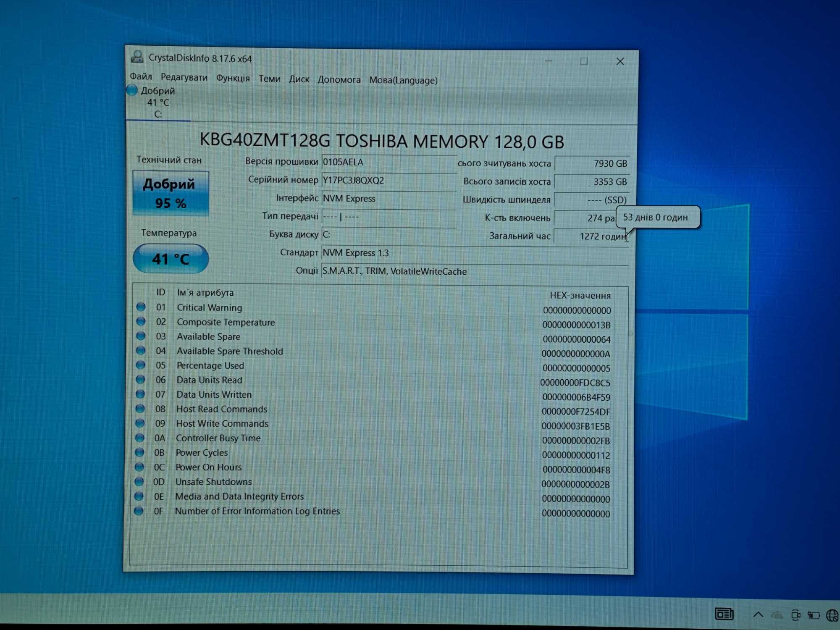Viewport: 840px width, 630px height.
Task: Click the ID column header
Action: 161,292
